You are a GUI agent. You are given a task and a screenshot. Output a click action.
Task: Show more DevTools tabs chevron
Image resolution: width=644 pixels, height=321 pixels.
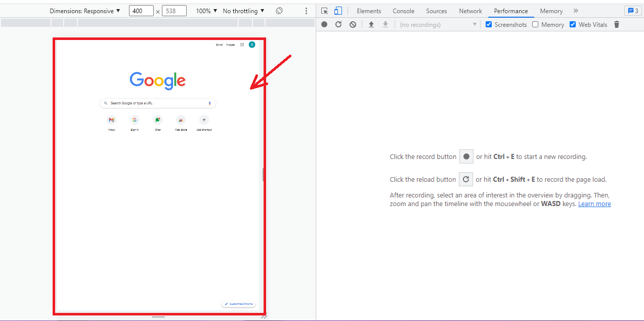point(576,11)
